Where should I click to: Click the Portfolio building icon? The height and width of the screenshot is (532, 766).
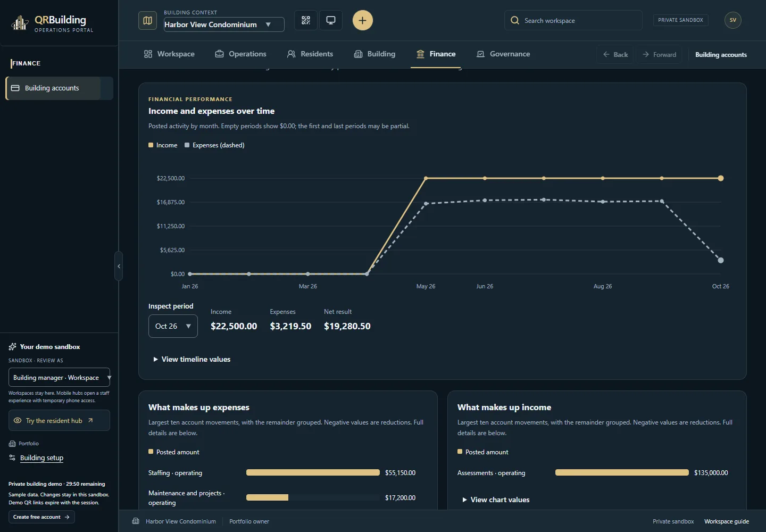point(12,444)
